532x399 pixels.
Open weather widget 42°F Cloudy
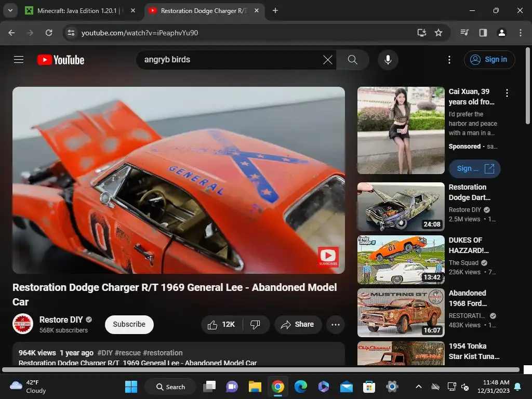(28, 387)
